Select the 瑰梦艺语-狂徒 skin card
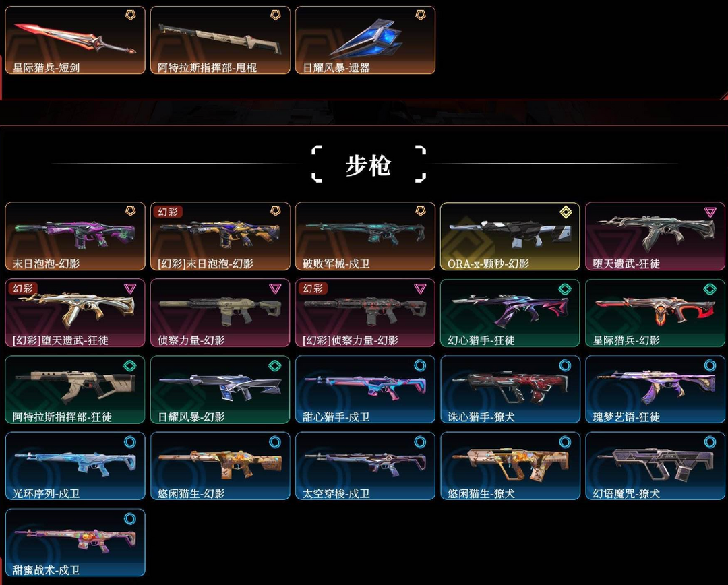The width and height of the screenshot is (728, 585). point(655,390)
